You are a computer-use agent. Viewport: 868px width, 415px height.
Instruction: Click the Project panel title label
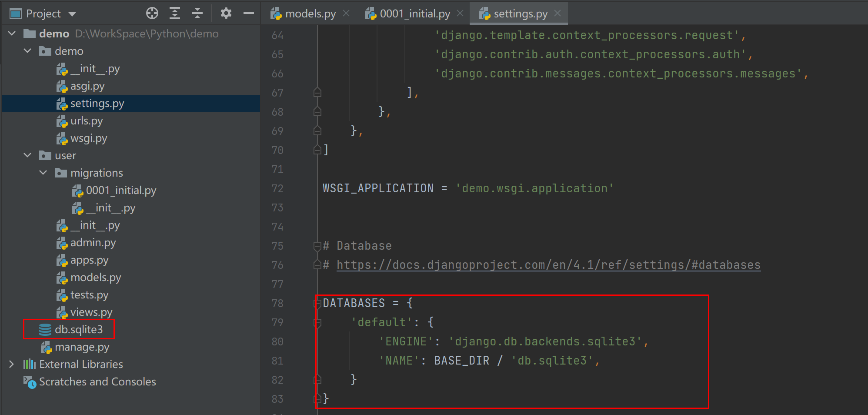tap(43, 14)
